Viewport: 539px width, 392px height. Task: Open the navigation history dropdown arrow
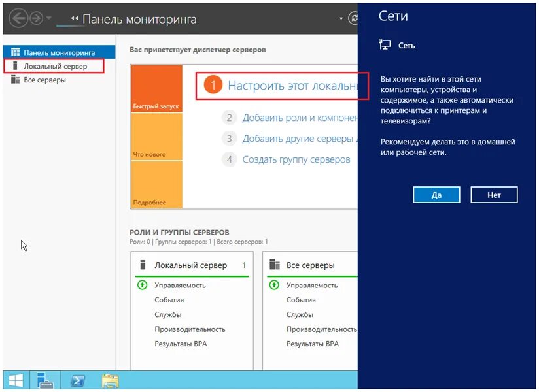[48, 18]
